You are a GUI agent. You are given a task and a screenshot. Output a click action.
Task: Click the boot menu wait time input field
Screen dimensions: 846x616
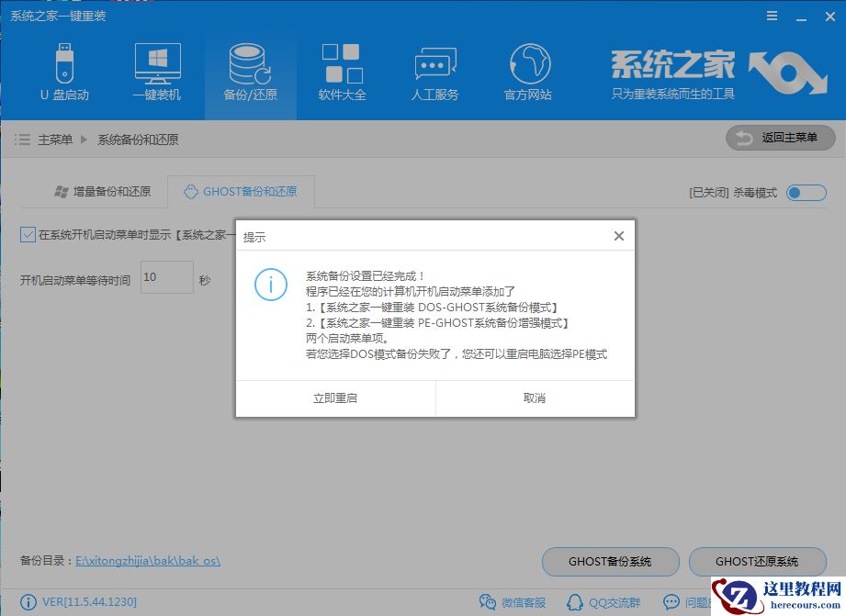[x=166, y=276]
